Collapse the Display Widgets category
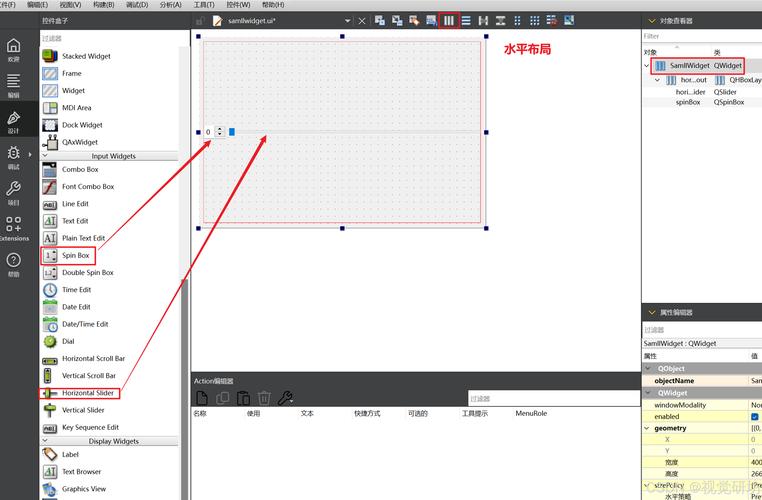 point(46,441)
